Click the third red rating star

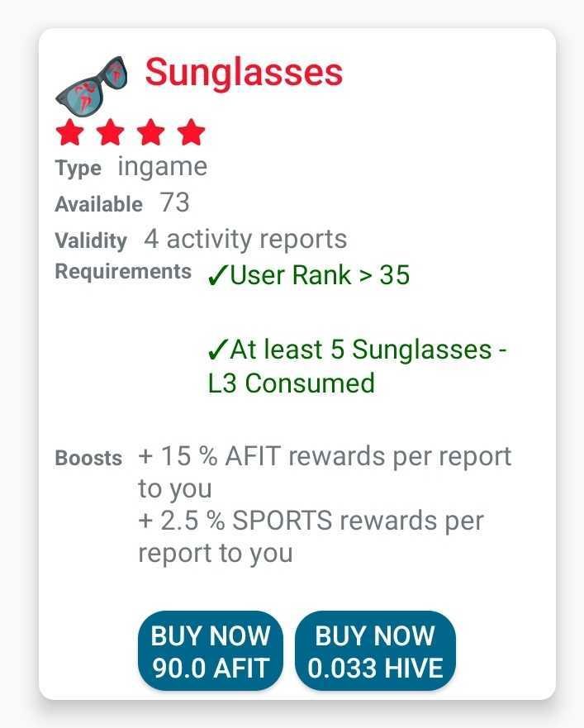[x=151, y=132]
